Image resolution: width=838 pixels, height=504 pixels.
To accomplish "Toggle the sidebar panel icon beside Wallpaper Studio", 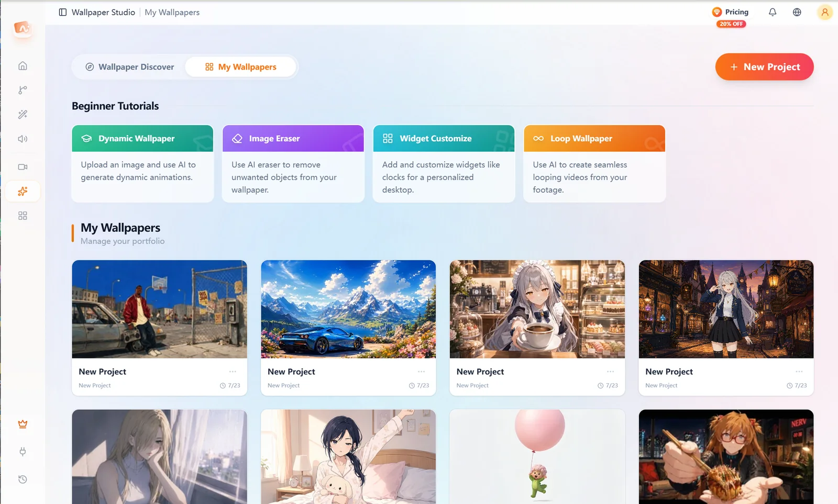I will 63,12.
